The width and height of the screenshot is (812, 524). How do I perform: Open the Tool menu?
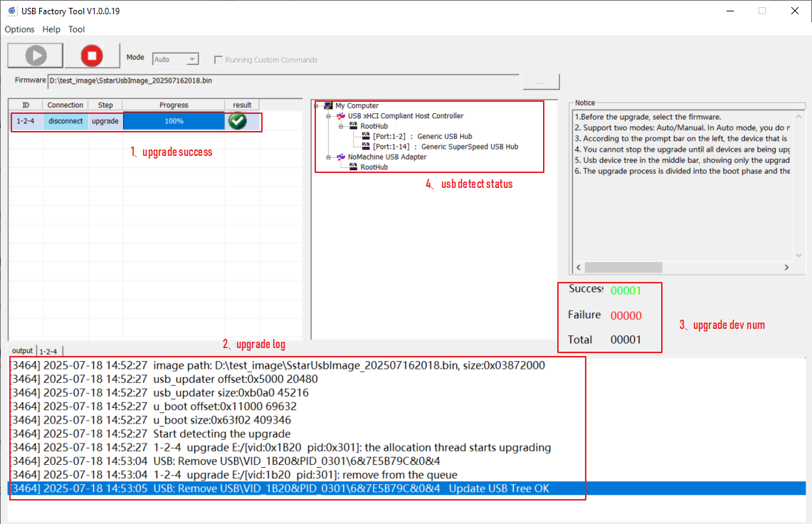click(x=76, y=29)
